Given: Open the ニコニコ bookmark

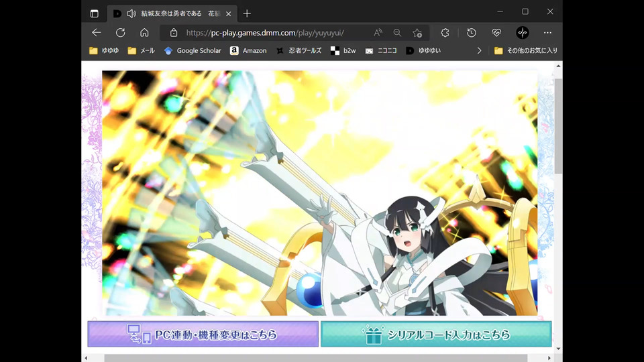Looking at the screenshot, I should point(381,50).
